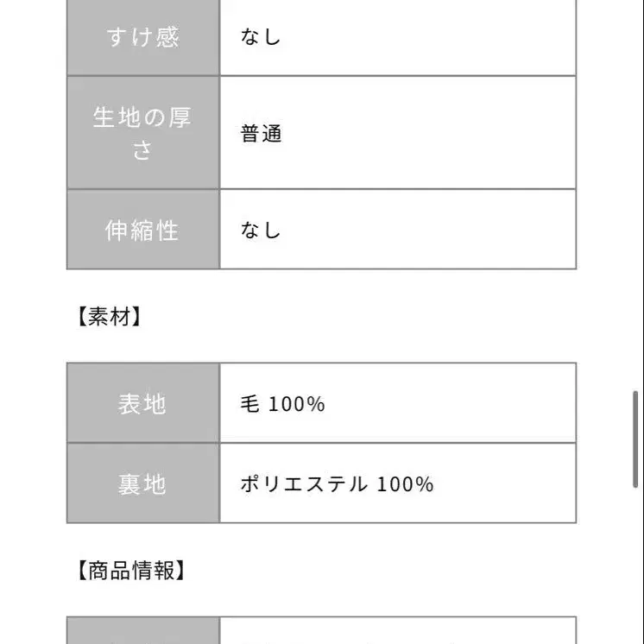Click the 生地の厚さ header cell
Screen dimensions: 644x644
(x=143, y=133)
